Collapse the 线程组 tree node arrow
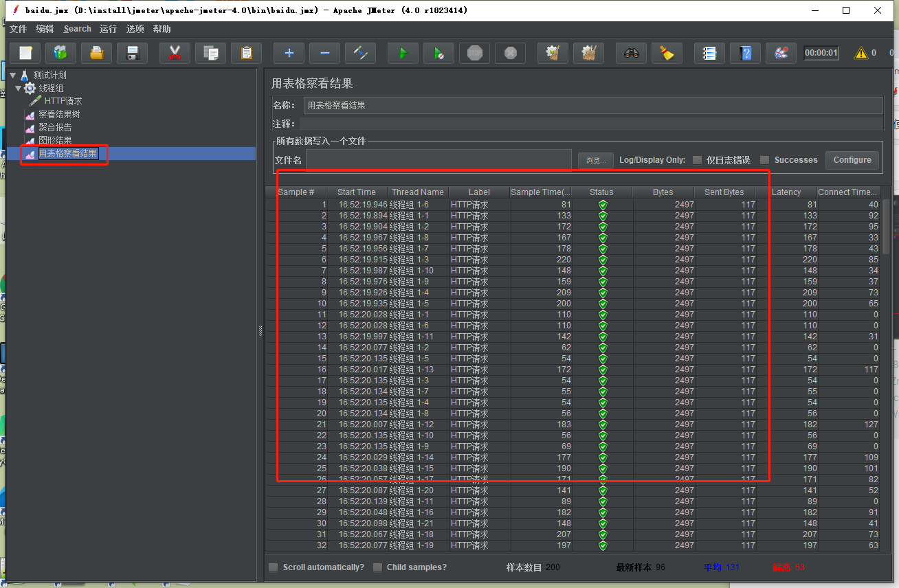 pos(19,89)
